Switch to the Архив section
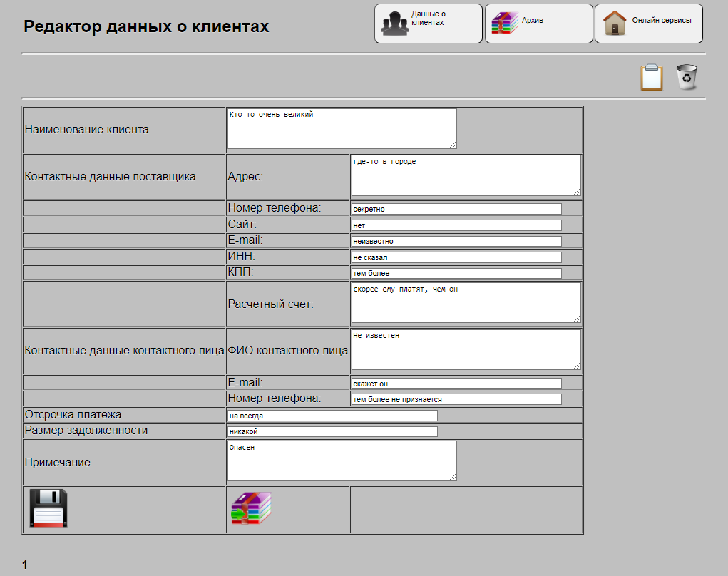 (x=538, y=23)
